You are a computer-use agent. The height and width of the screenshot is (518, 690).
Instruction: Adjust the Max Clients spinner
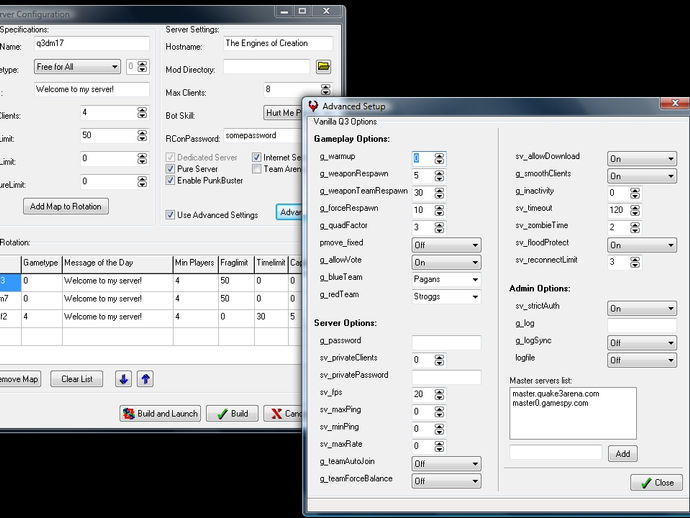[x=326, y=90]
